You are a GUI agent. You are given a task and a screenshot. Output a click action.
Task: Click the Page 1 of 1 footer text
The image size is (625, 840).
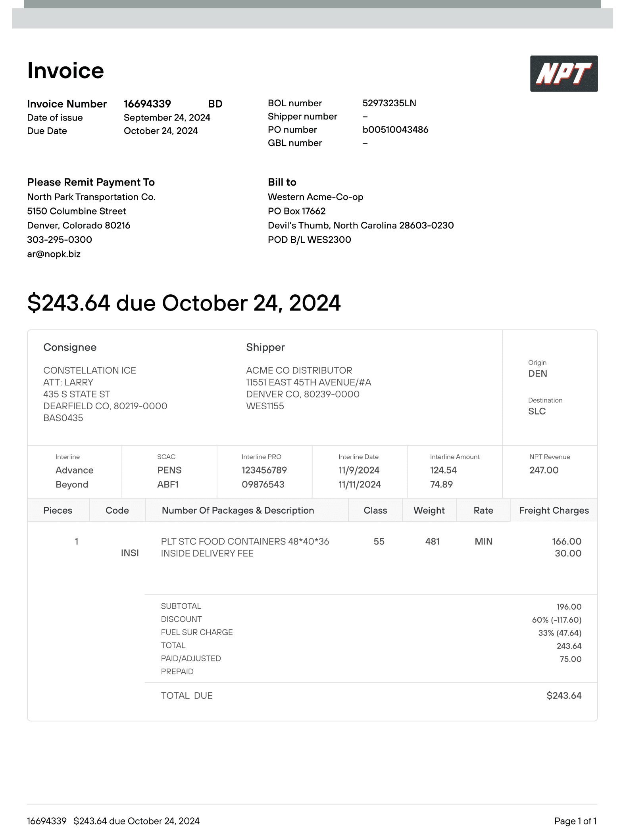(x=575, y=821)
